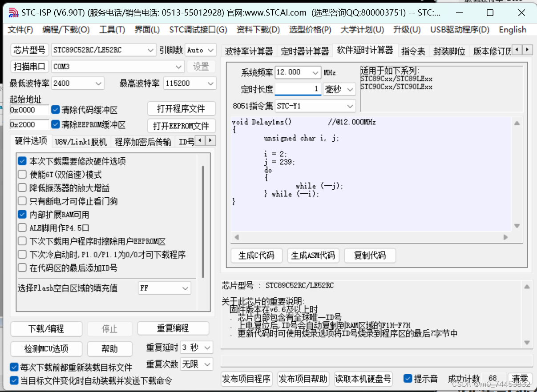Screen dimensions: 537x392
Task: Click the STC-ISP app icon in title bar
Action: [14, 12]
